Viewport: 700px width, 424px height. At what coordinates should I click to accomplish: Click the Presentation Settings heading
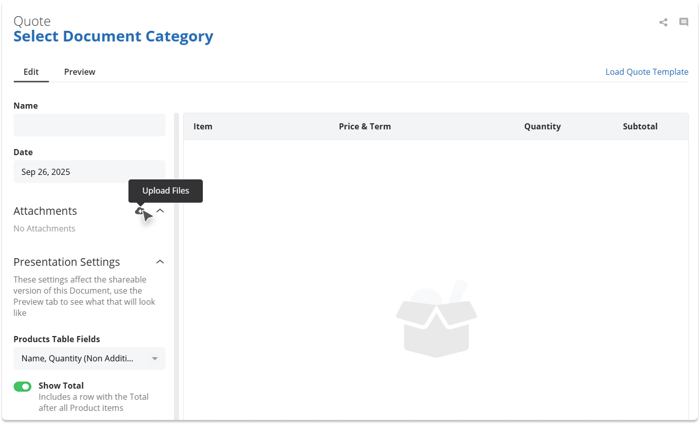[x=67, y=262]
